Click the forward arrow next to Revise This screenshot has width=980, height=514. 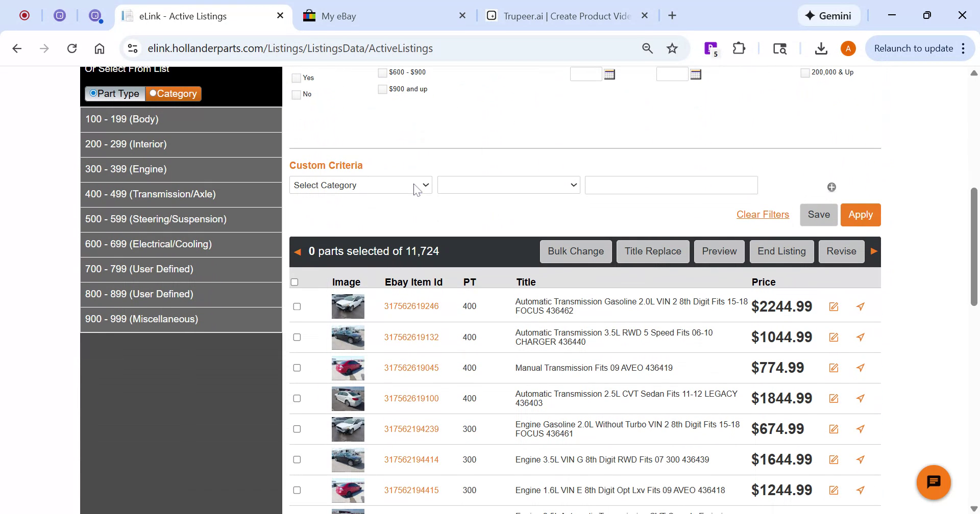pyautogui.click(x=874, y=251)
